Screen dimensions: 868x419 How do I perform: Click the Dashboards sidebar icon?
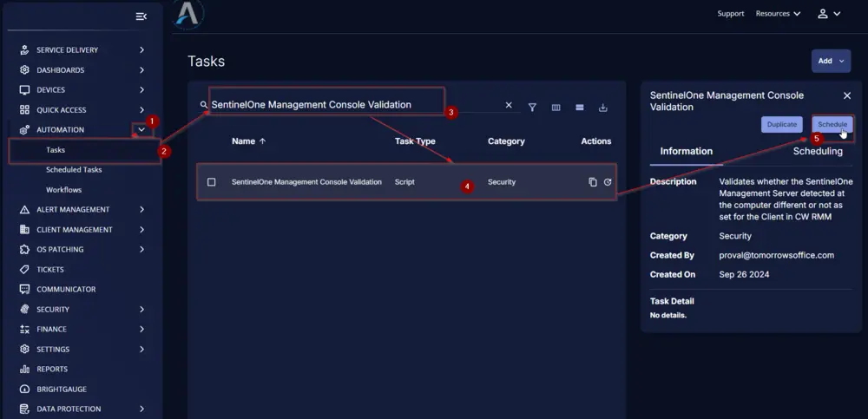click(x=24, y=69)
